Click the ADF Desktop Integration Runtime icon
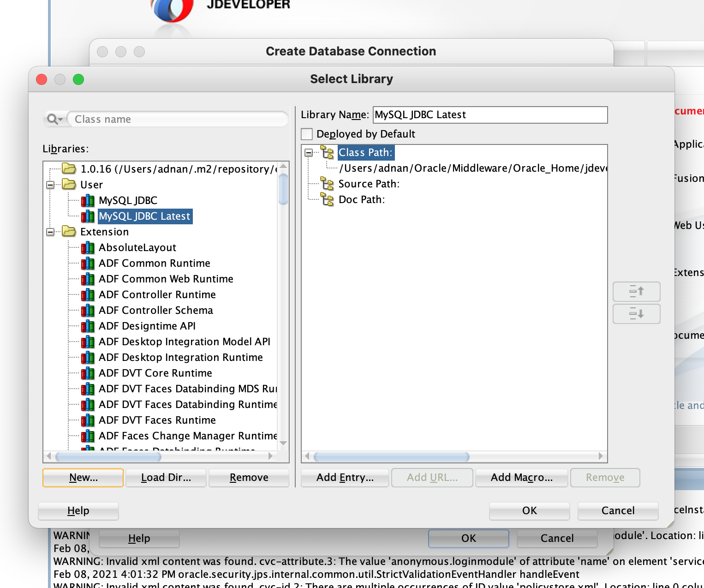 [88, 357]
